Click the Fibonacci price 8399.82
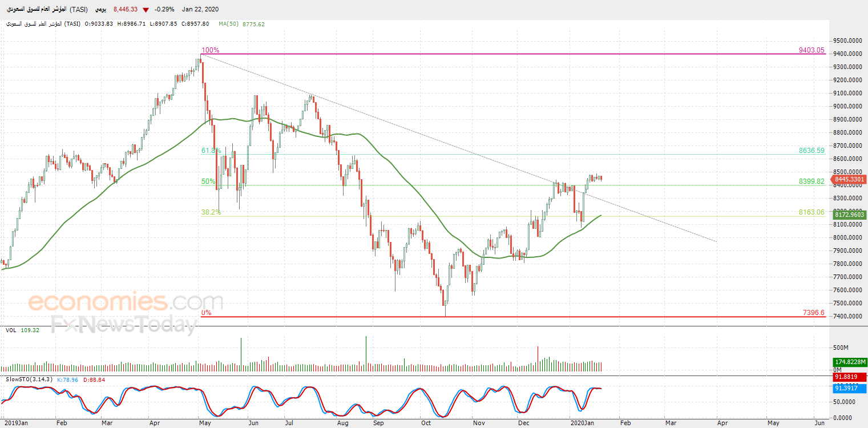868x428 pixels. 812,181
